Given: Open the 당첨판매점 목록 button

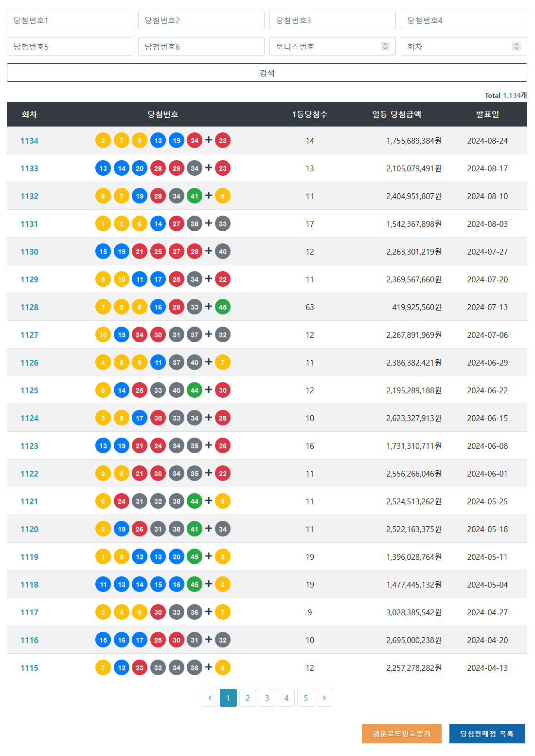Looking at the screenshot, I should (486, 734).
